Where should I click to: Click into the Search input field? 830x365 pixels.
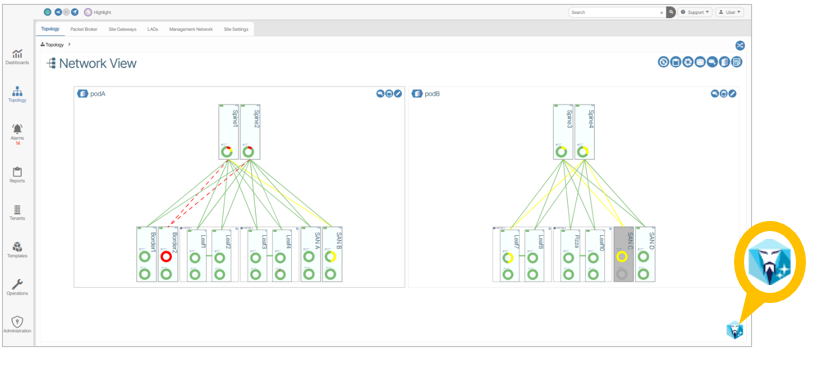(614, 12)
